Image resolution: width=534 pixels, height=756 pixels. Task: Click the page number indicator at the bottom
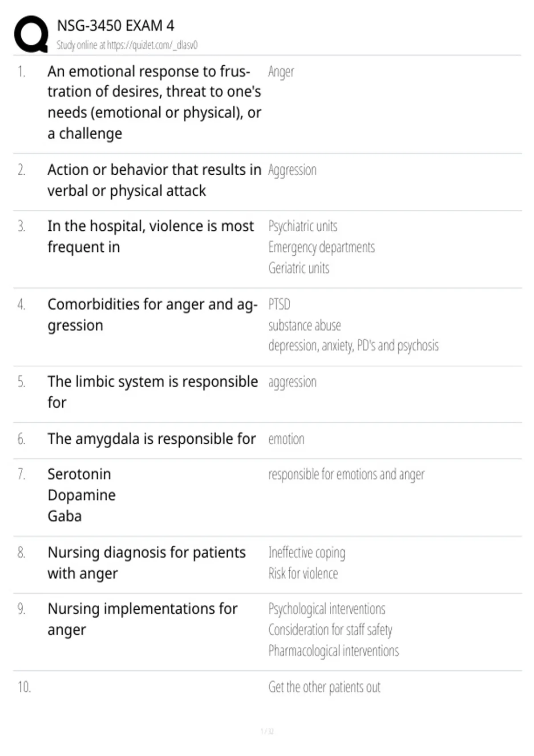click(x=267, y=731)
